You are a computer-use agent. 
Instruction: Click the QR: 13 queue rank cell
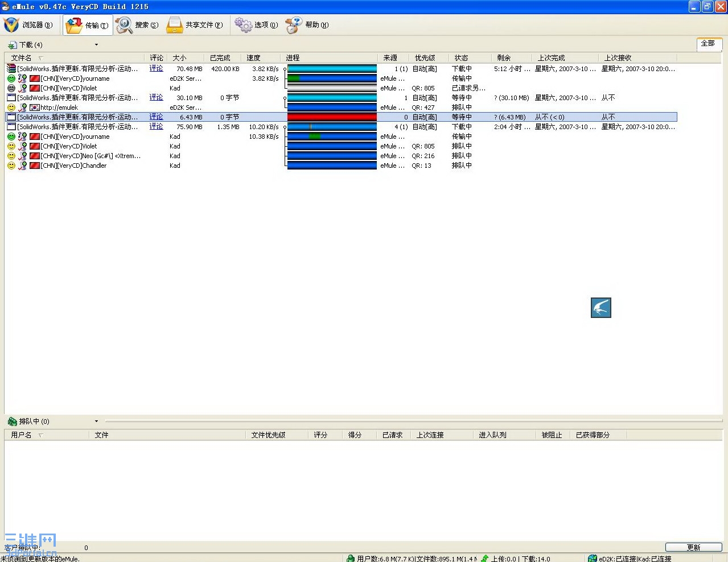(422, 166)
